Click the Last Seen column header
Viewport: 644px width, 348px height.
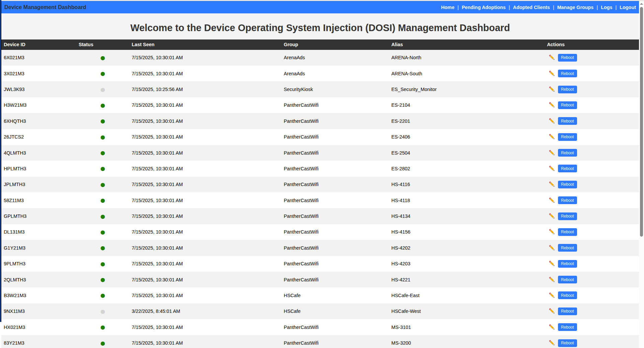click(143, 45)
